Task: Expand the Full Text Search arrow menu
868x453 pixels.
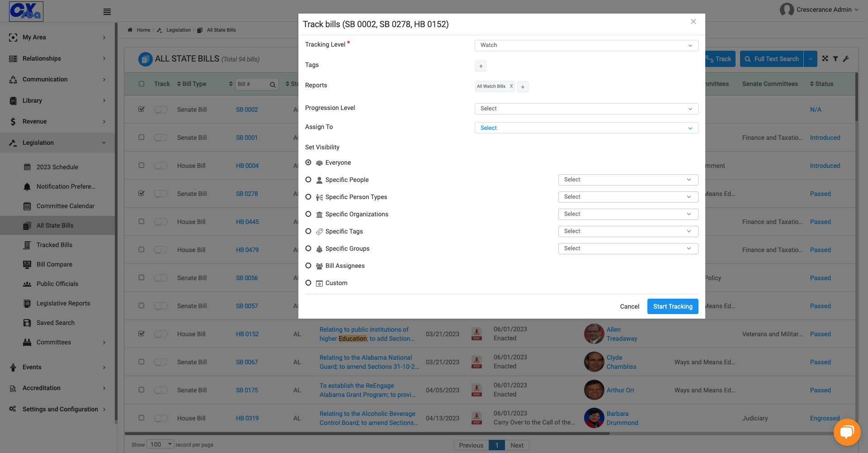Action: point(810,59)
